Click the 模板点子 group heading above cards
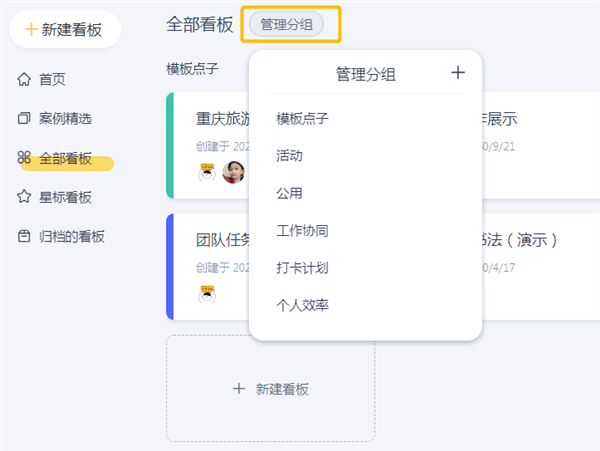The height and width of the screenshot is (451, 600). [x=192, y=69]
